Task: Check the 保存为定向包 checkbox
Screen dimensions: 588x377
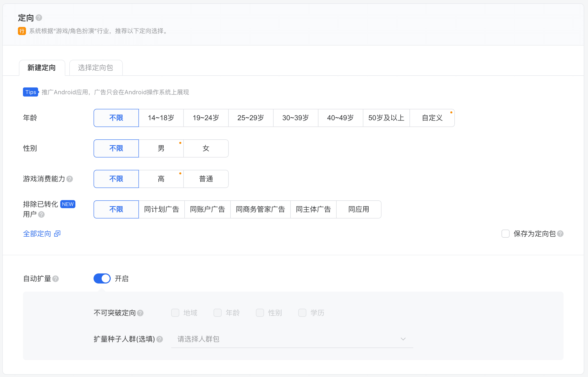Action: [505, 234]
